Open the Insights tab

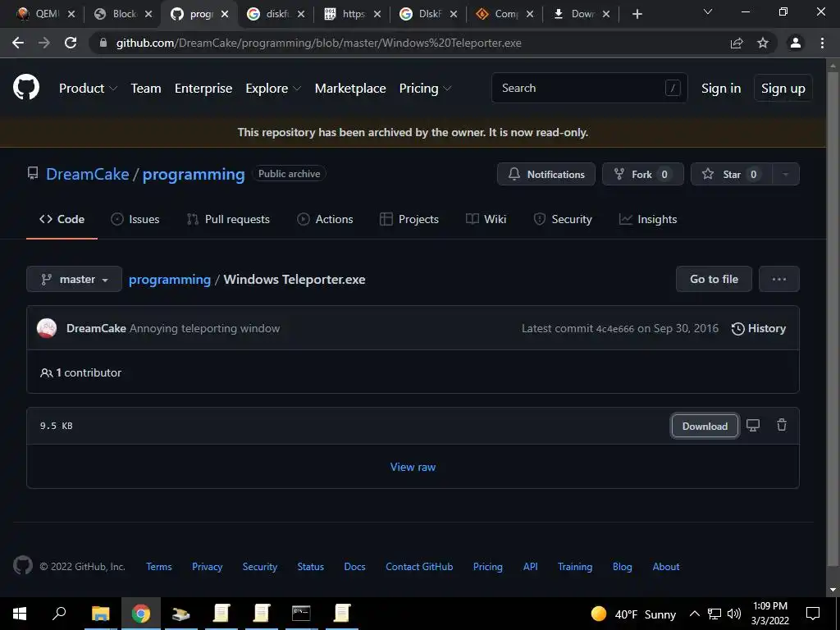648,219
